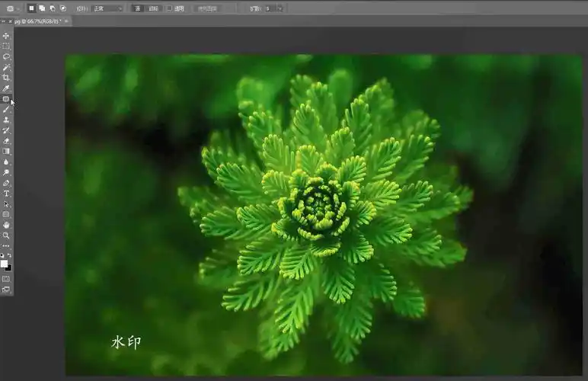Open the 修补 mode dropdown

point(107,8)
